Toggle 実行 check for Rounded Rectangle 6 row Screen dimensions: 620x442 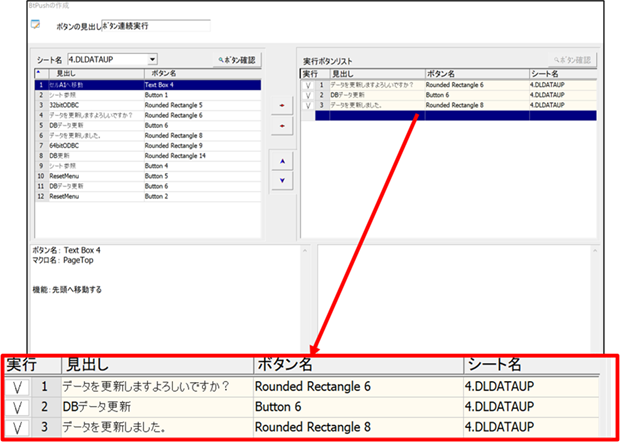pyautogui.click(x=308, y=85)
